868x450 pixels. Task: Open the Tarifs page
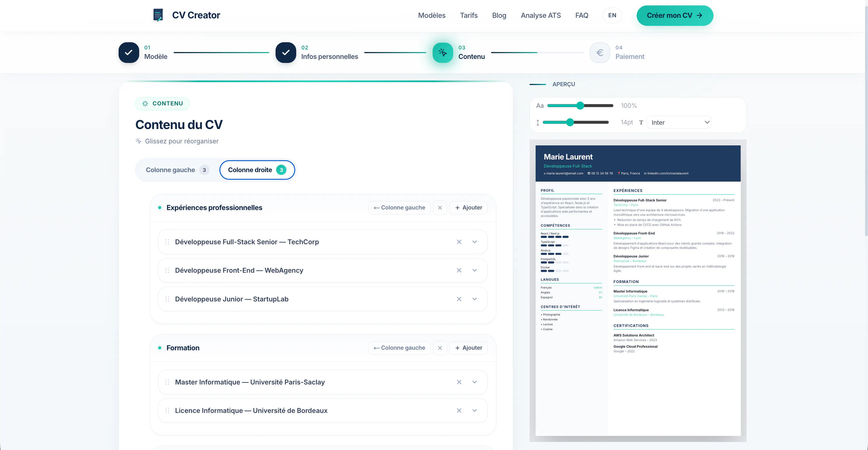(x=469, y=16)
